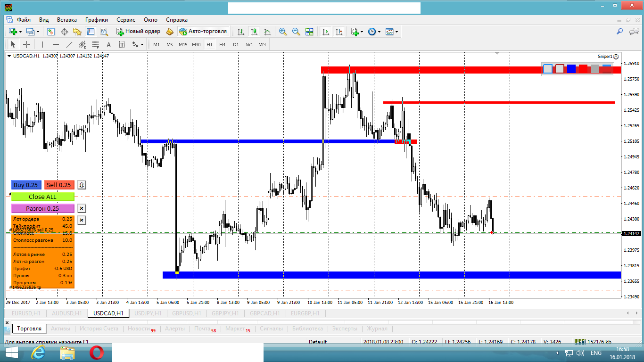
Task: Open the periodicity clock dropdown
Action: point(379,32)
